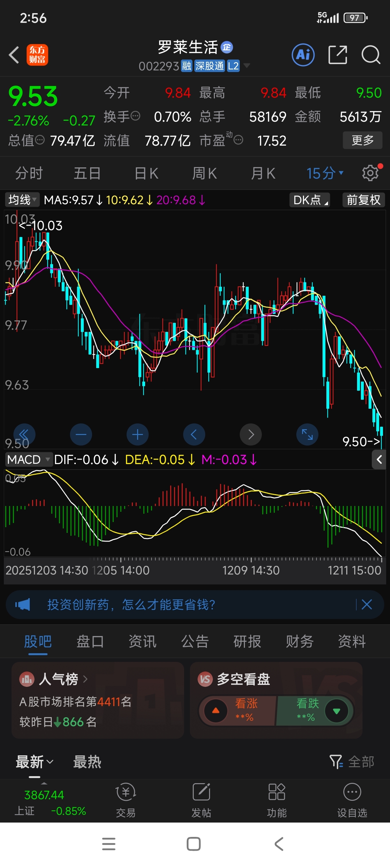Move chart left with arrow button

click(194, 435)
